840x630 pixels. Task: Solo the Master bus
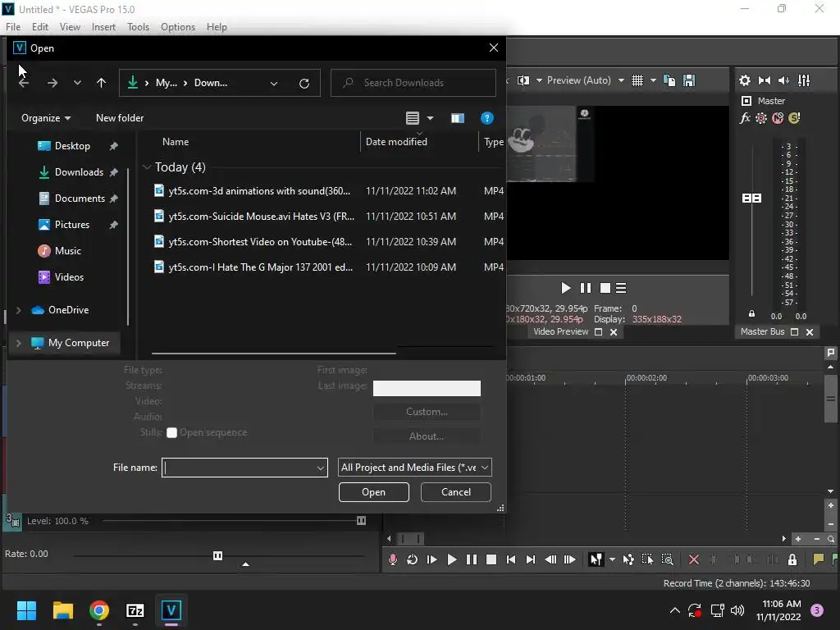[794, 118]
